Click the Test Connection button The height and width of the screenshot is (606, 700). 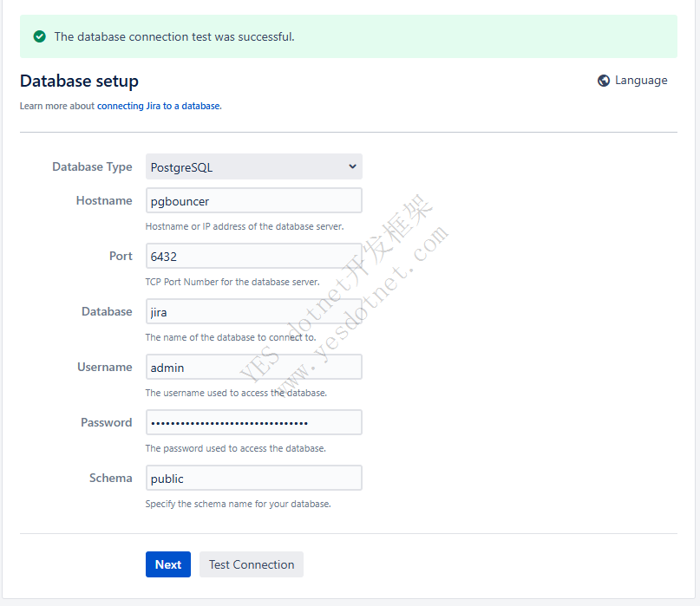pos(252,564)
